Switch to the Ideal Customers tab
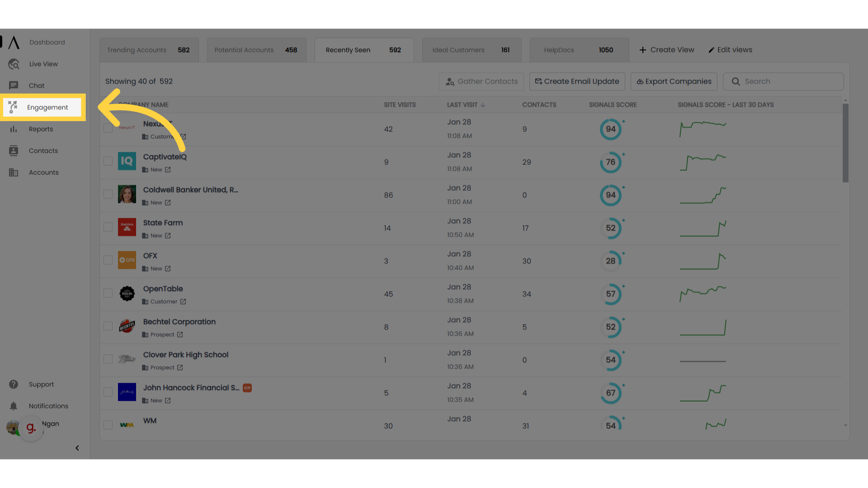The image size is (868, 488). point(472,50)
